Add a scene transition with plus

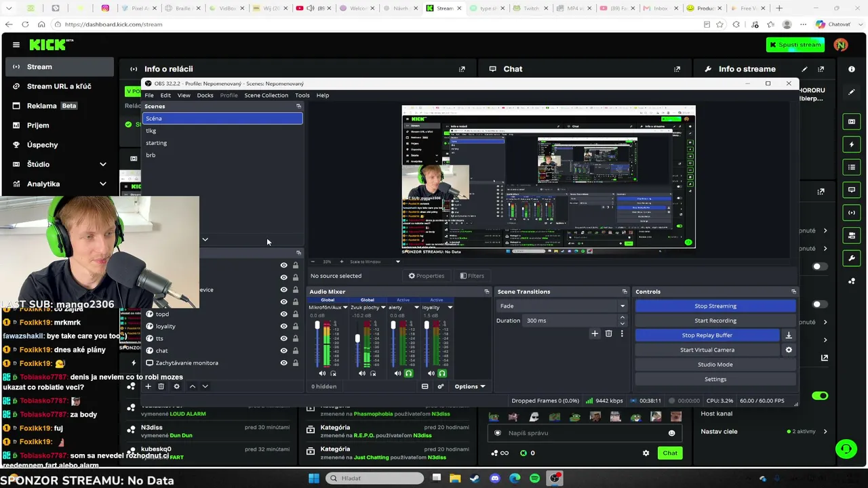pyautogui.click(x=595, y=333)
